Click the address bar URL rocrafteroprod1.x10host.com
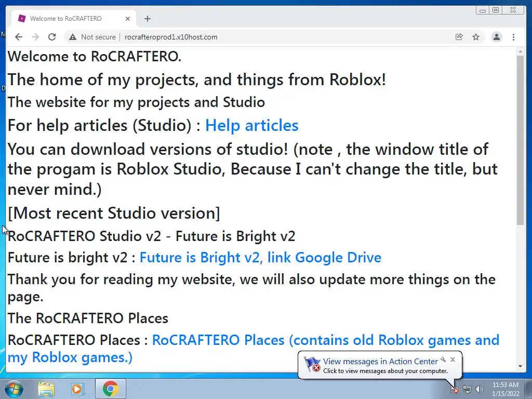532x399 pixels. click(x=171, y=37)
